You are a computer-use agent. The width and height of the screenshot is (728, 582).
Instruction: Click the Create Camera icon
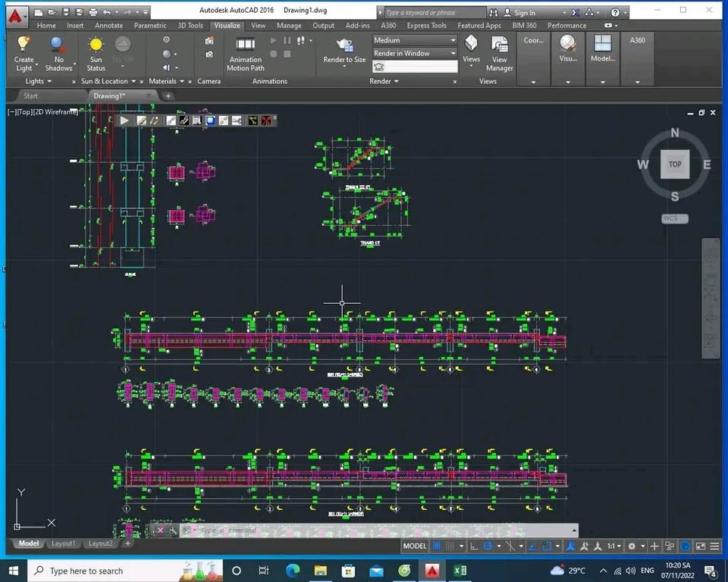pyautogui.click(x=209, y=41)
